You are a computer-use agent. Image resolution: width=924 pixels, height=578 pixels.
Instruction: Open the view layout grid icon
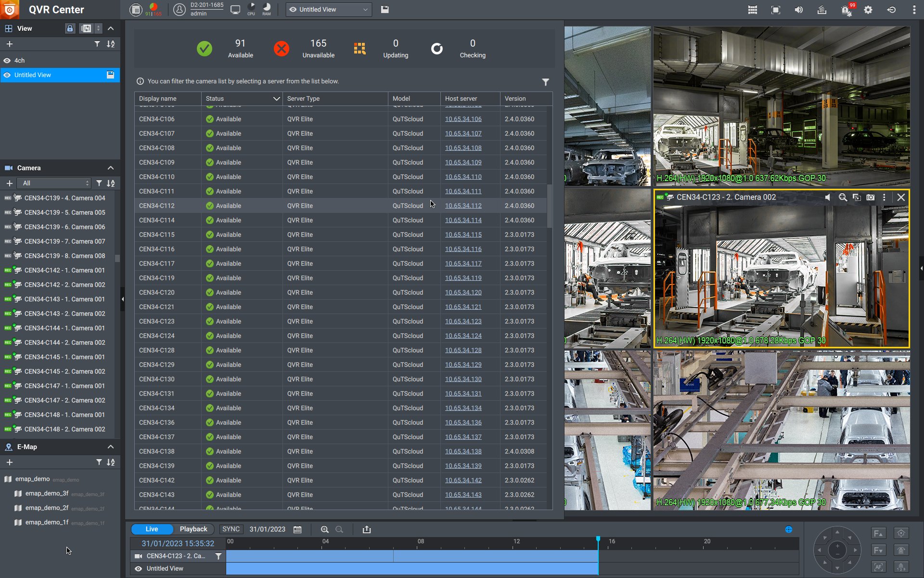point(753,10)
